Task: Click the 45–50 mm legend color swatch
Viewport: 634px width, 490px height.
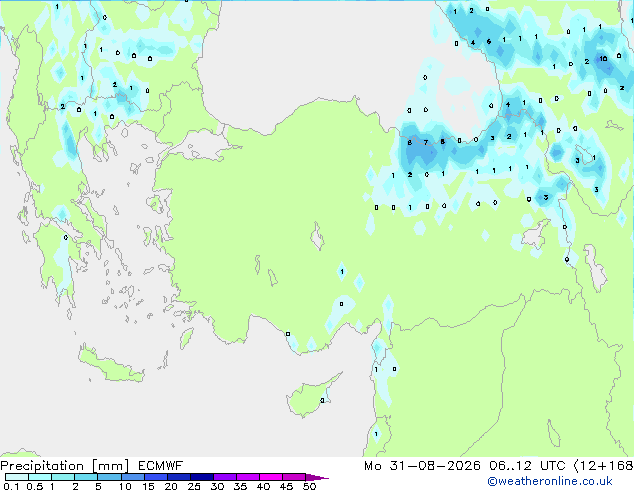Action: (x=294, y=477)
